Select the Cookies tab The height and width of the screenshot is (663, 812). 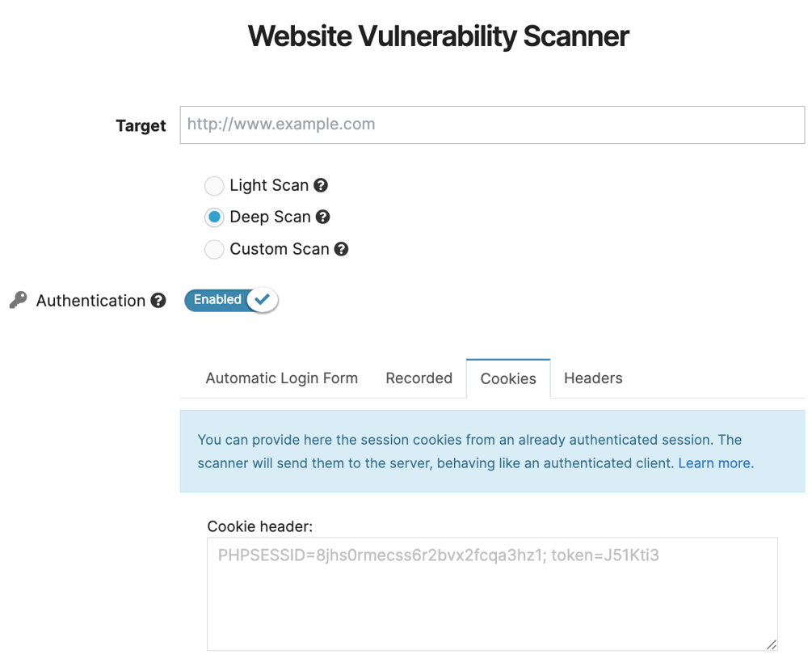point(507,378)
